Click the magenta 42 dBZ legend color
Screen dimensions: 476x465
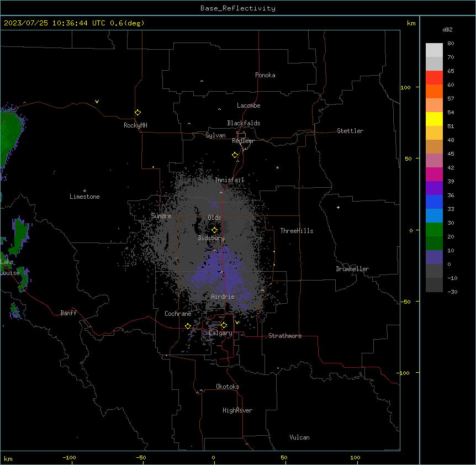click(434, 174)
